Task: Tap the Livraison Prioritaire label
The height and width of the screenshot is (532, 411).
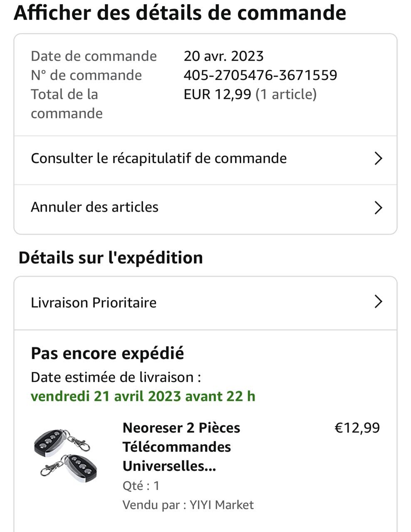Action: tap(94, 303)
